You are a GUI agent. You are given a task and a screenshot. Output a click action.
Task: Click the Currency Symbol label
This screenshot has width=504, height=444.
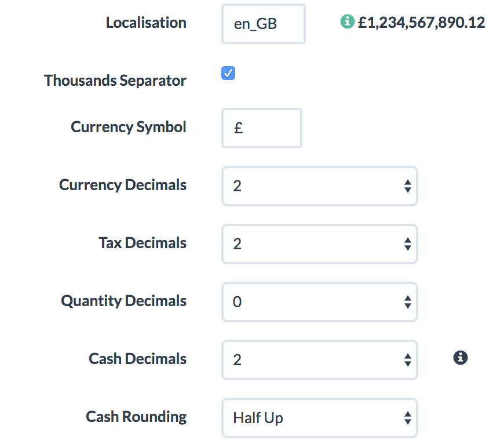tap(128, 126)
